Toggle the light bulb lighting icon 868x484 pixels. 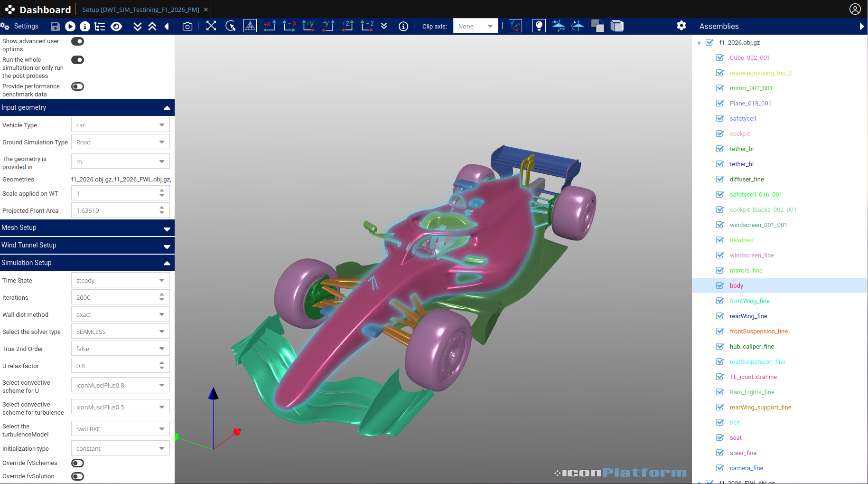pos(539,26)
